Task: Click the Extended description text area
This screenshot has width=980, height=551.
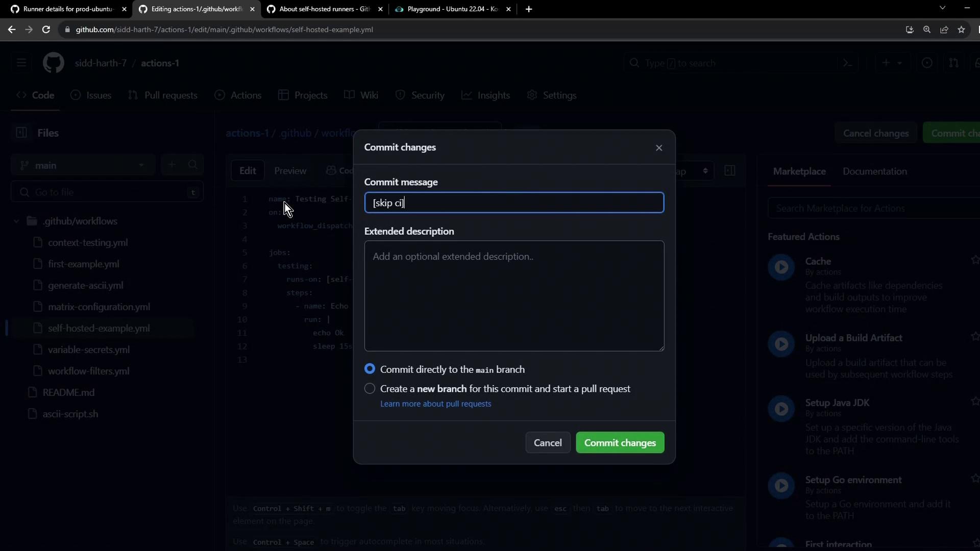Action: pyautogui.click(x=514, y=296)
